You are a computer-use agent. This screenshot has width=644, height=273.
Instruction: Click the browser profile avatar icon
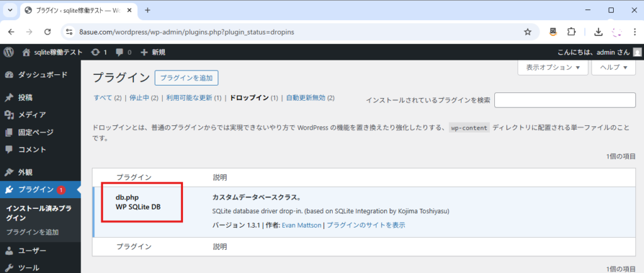[616, 32]
